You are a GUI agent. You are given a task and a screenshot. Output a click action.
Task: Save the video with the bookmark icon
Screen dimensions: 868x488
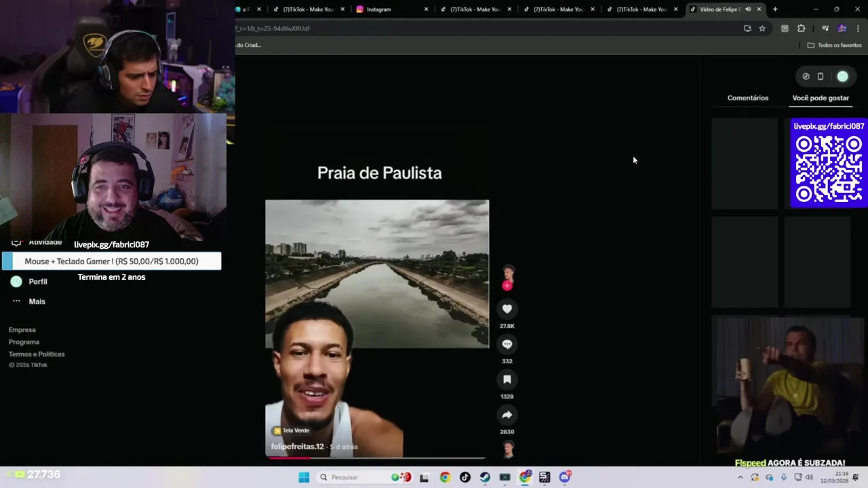[x=507, y=380]
